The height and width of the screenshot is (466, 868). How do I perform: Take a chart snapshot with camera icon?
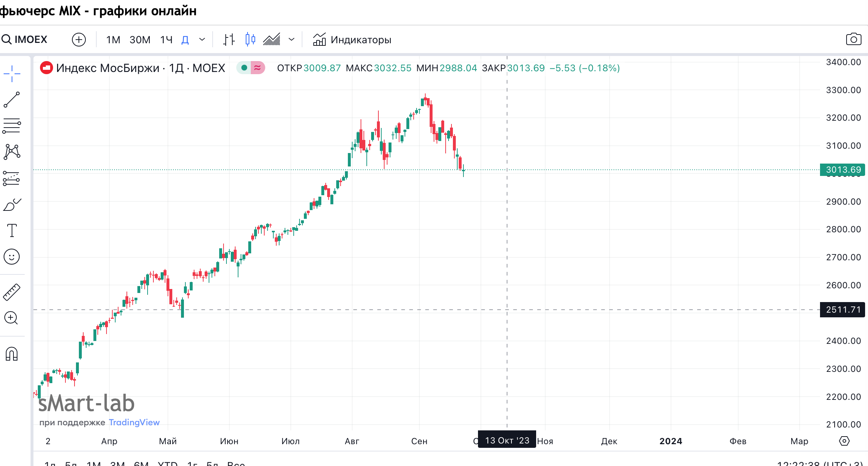point(853,39)
